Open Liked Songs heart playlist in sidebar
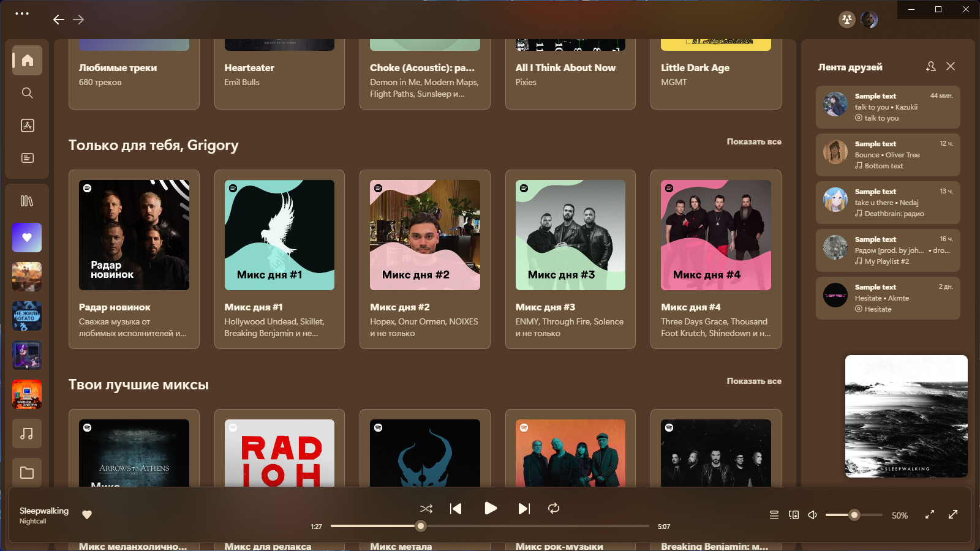This screenshot has height=551, width=980. point(27,238)
